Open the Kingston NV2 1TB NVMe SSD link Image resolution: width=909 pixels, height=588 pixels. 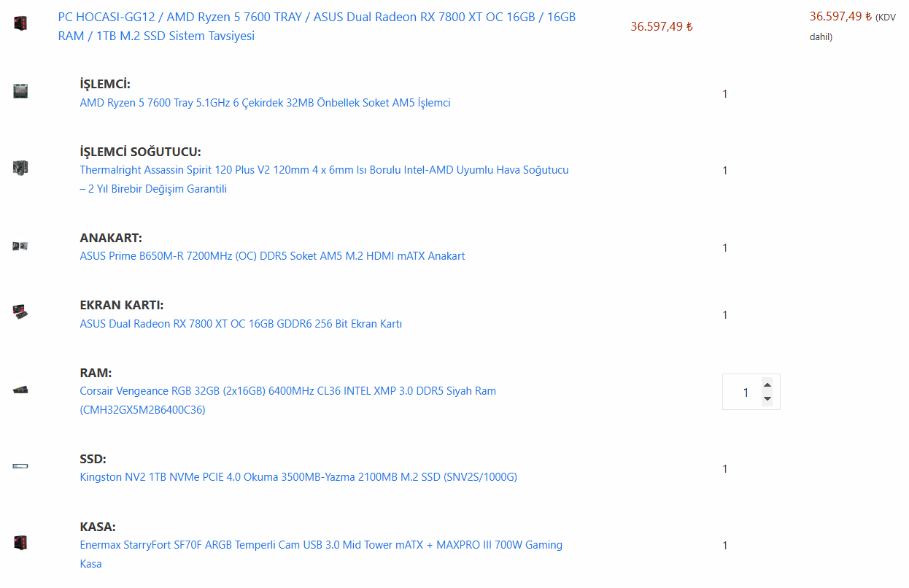tap(298, 477)
